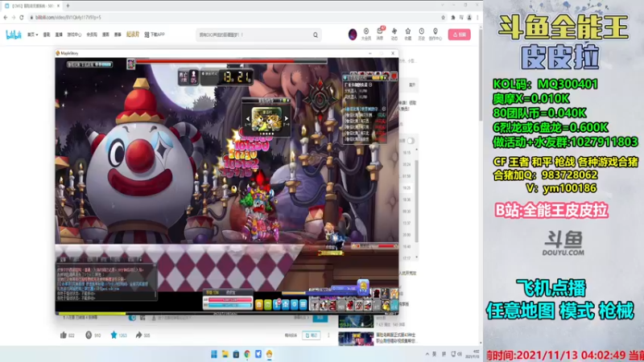Like the video with the thumbs-up icon

[x=64, y=335]
